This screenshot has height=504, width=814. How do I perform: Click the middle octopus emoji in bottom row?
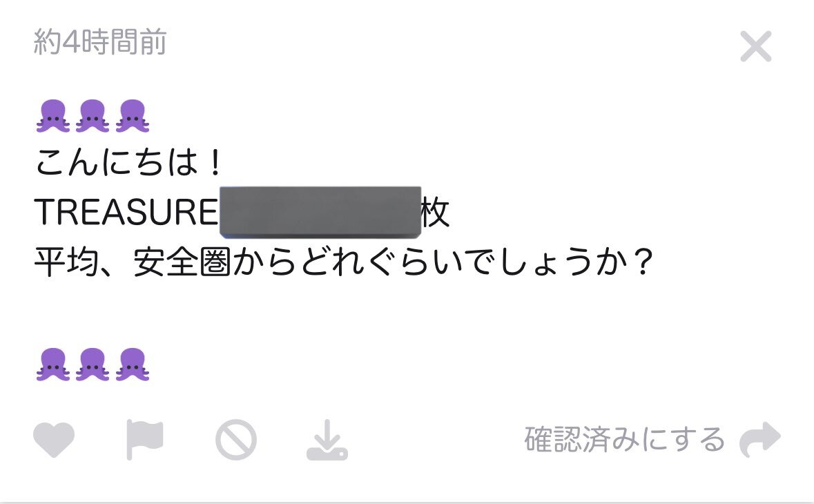pos(93,365)
